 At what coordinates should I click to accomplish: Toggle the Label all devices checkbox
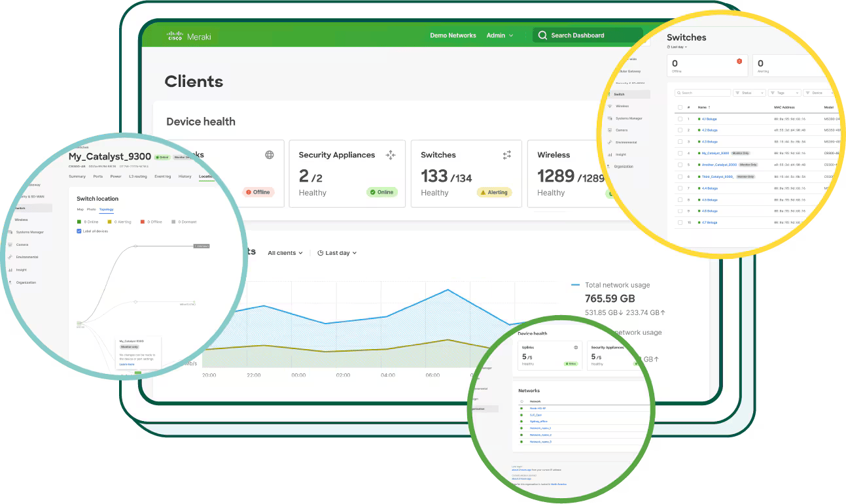click(x=79, y=231)
